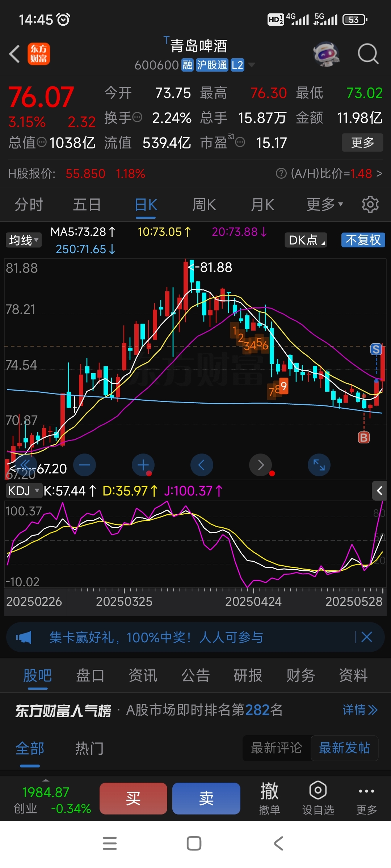Tap the red 买 buy button
Viewport: 391px width, 868px height.
point(133,798)
